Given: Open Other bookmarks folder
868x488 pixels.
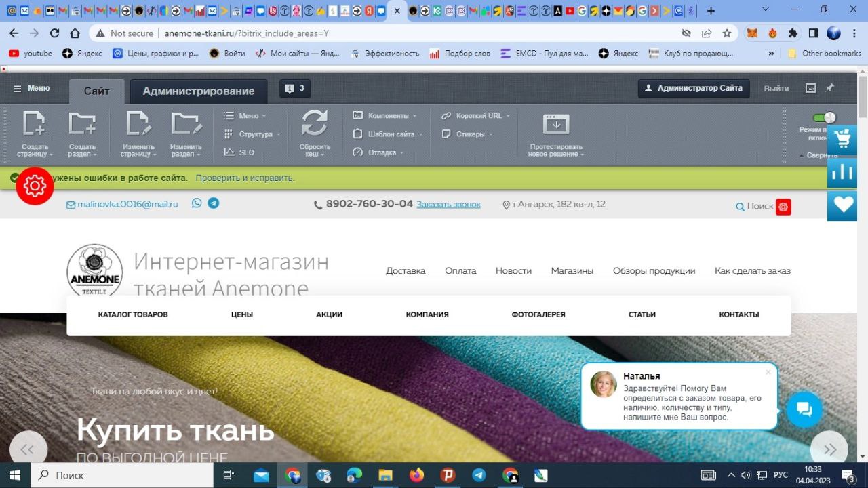Looking at the screenshot, I should click(825, 54).
